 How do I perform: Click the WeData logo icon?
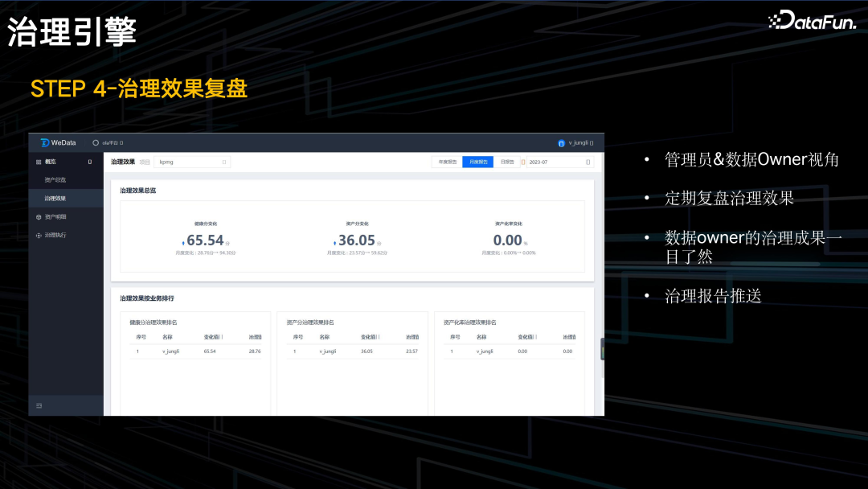pyautogui.click(x=44, y=142)
